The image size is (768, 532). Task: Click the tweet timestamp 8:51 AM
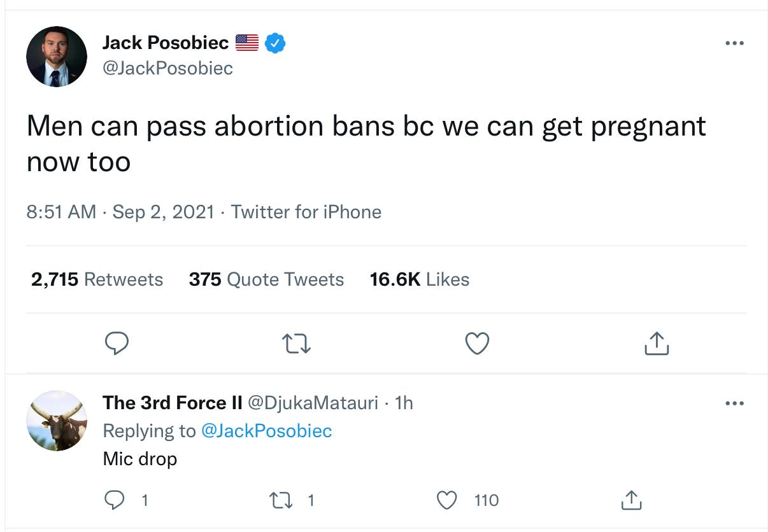tap(61, 212)
